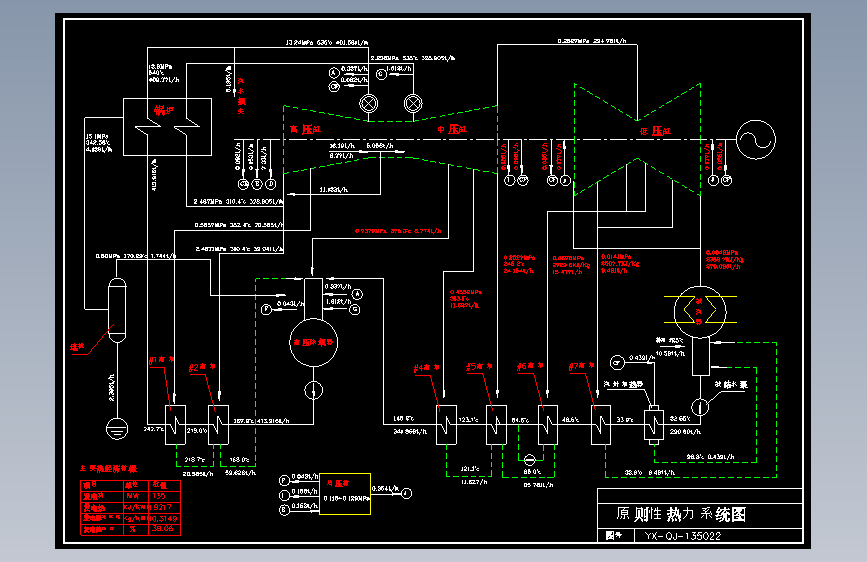
Task: Click circle marker C near 1.613t/h
Action: 381,74
